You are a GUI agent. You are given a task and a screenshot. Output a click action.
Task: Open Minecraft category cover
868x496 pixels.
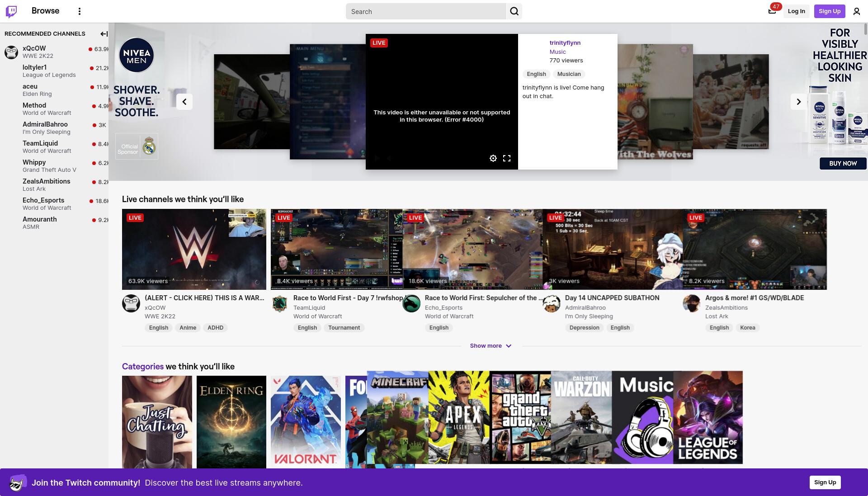(398, 418)
